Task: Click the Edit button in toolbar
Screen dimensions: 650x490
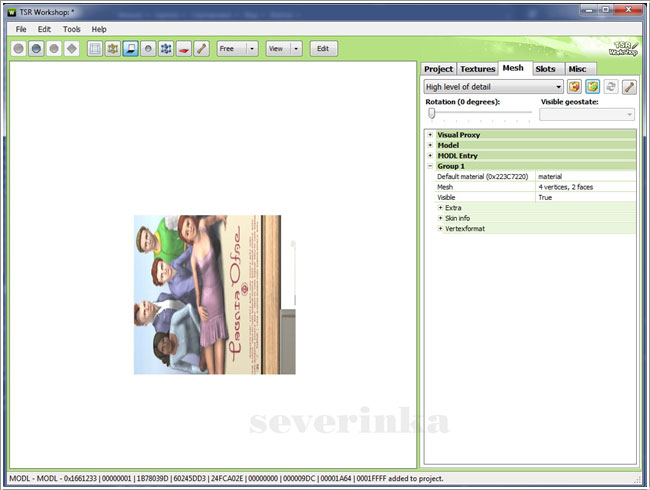Action: tap(323, 48)
